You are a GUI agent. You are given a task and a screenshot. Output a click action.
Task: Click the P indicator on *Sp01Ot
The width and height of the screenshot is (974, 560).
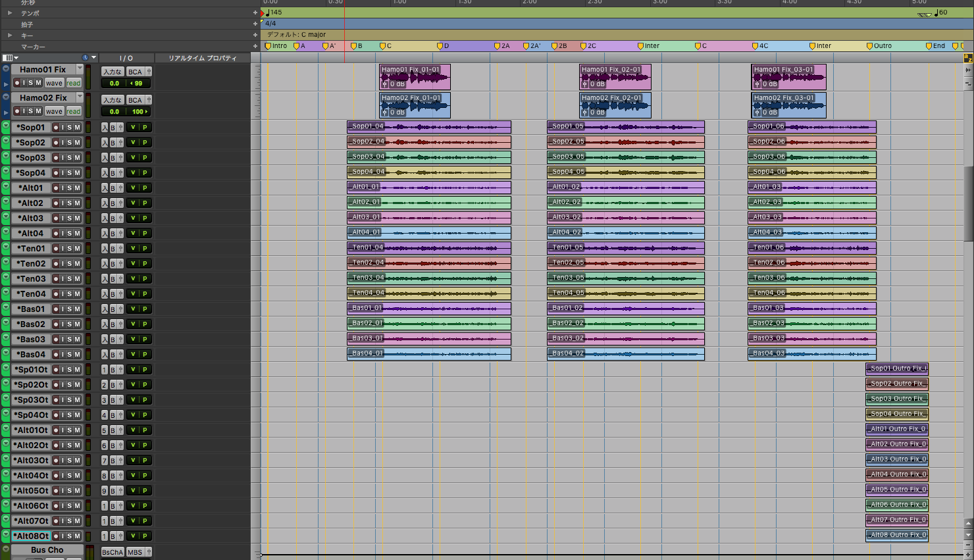pos(145,370)
